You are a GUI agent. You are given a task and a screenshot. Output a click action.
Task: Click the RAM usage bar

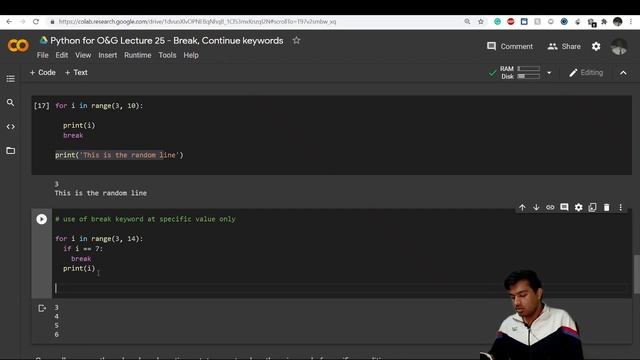pos(529,69)
